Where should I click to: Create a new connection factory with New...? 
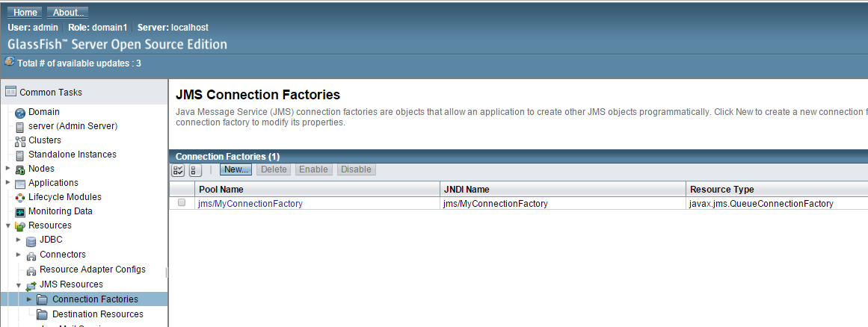coord(236,169)
